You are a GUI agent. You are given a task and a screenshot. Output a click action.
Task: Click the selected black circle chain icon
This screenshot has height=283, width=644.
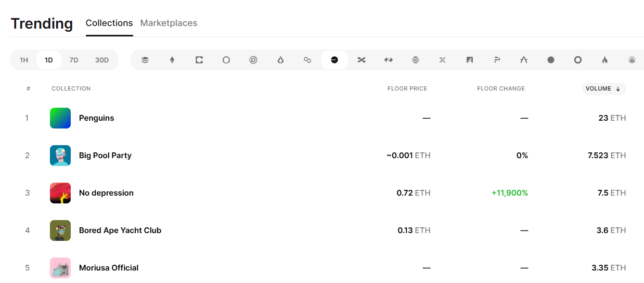tap(334, 60)
